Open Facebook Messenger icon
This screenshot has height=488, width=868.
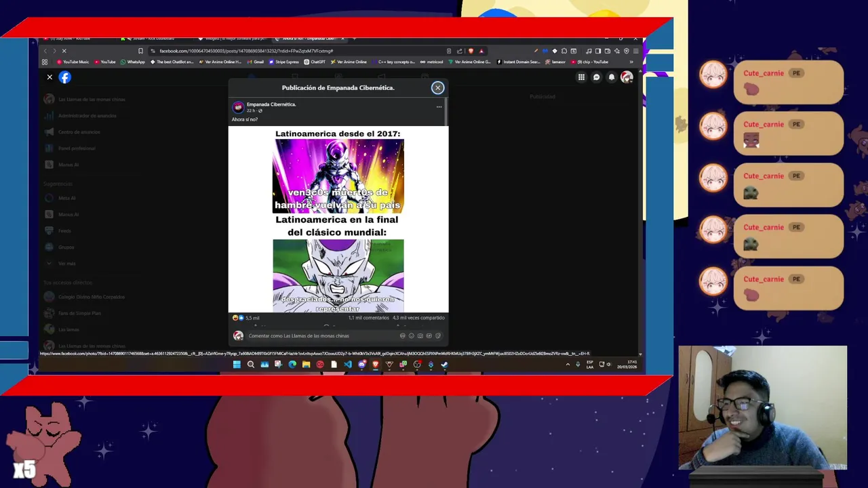click(596, 77)
